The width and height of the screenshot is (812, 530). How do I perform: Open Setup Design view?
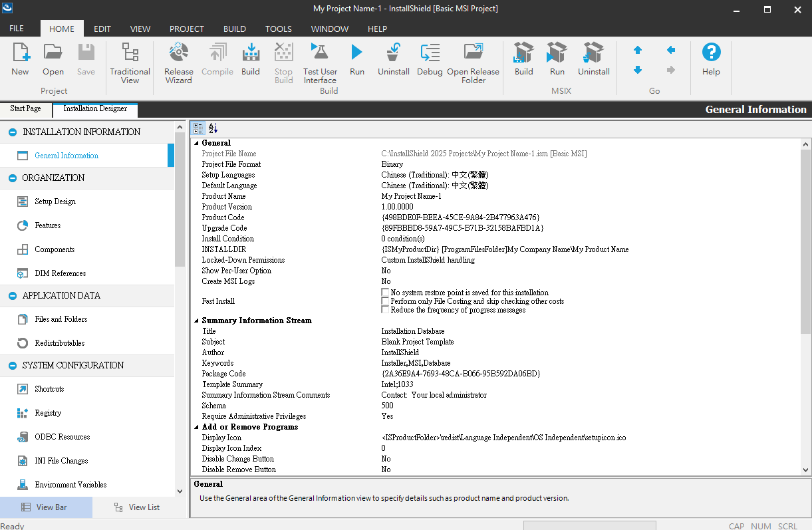coord(55,201)
